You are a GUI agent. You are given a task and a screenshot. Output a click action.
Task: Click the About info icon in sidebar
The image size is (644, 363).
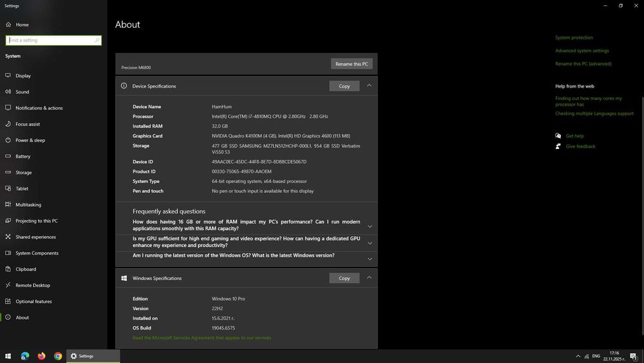click(x=8, y=317)
